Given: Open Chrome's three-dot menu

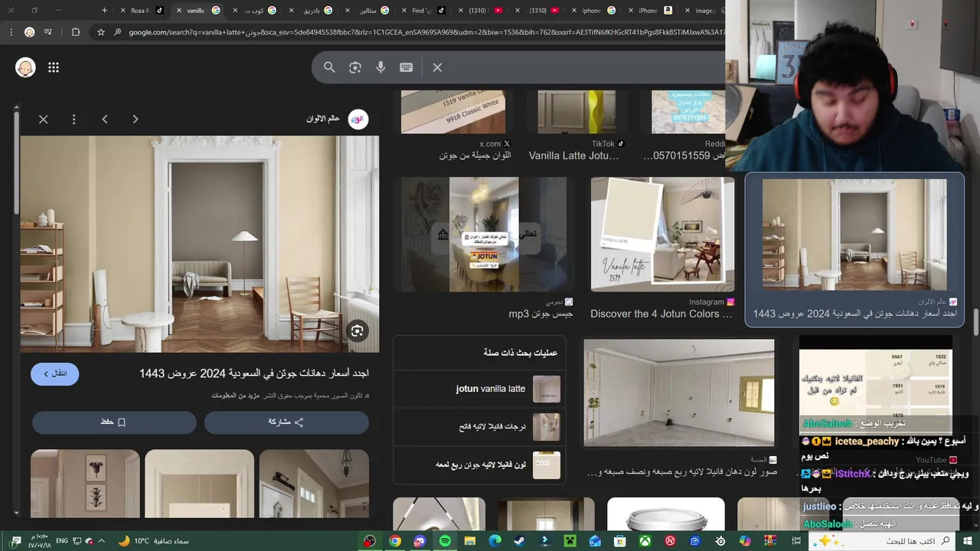Looking at the screenshot, I should pos(11,32).
